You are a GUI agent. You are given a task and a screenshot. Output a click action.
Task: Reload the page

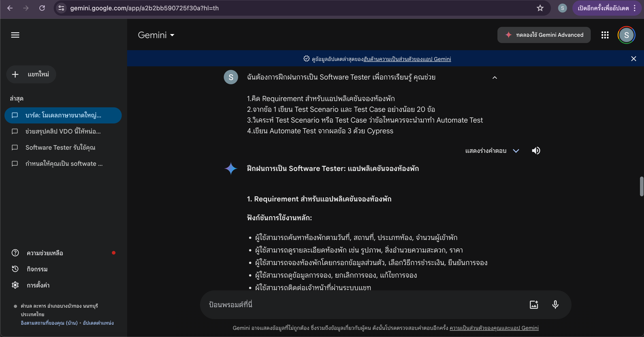pos(42,8)
